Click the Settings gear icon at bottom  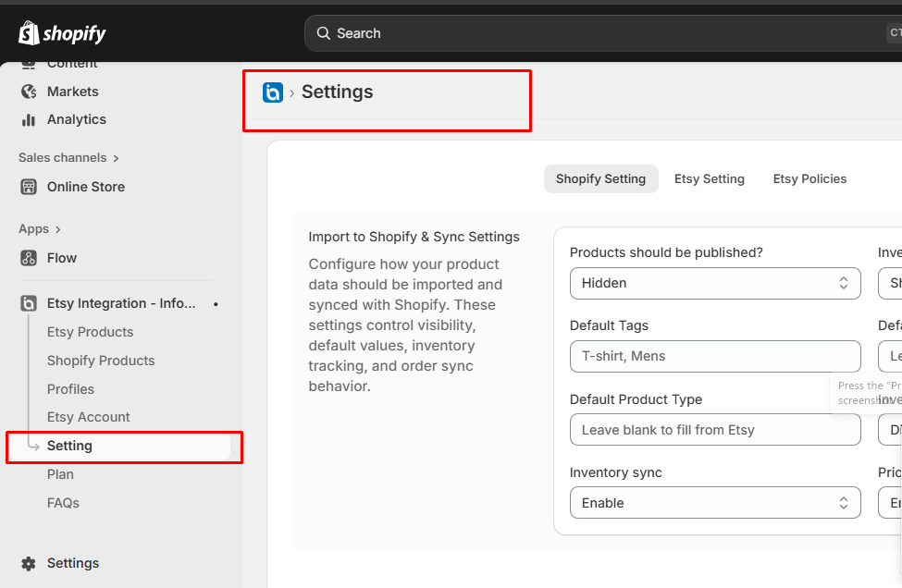click(29, 563)
